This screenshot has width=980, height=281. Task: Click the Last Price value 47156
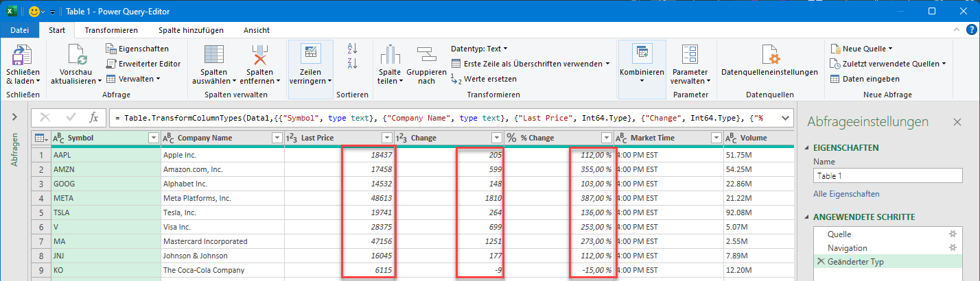pos(340,241)
